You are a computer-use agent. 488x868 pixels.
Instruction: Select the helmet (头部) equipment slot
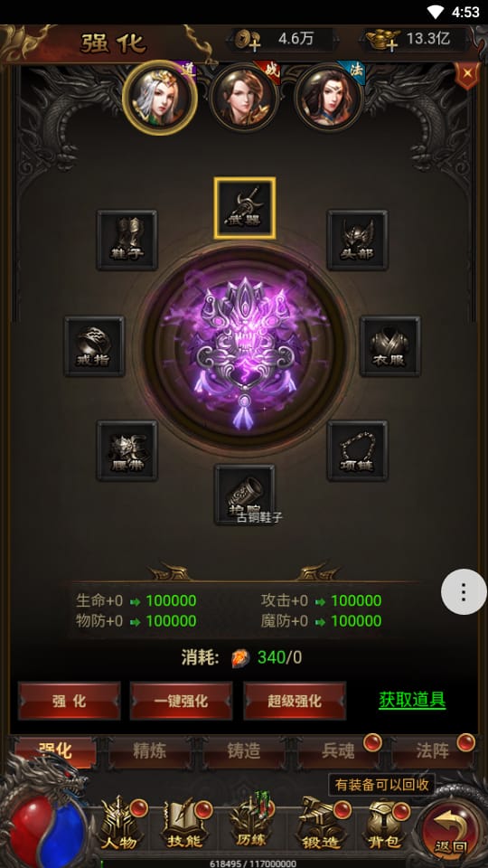(x=358, y=240)
